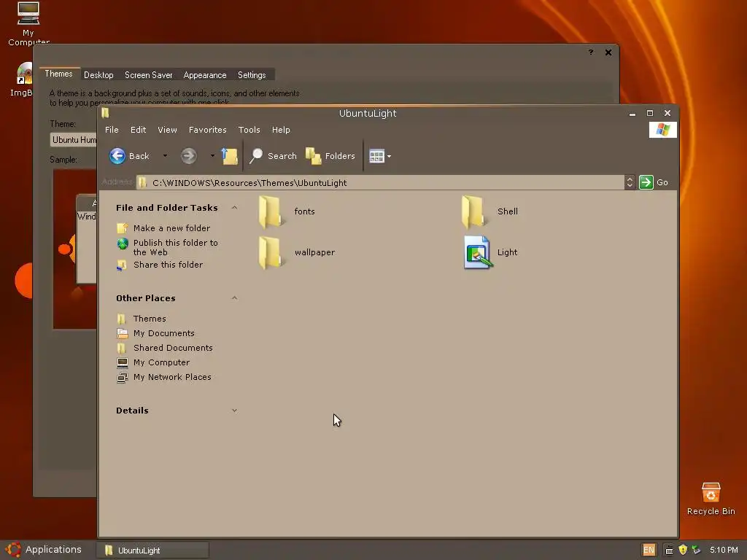747x560 pixels.
Task: Open the Favorites menu
Action: click(x=207, y=130)
